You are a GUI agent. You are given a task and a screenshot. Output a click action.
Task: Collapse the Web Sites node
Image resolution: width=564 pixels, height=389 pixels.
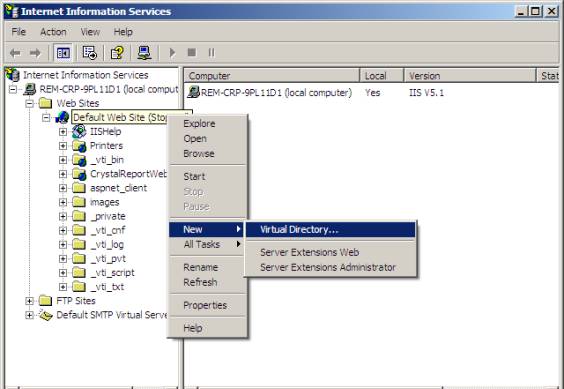[29, 103]
